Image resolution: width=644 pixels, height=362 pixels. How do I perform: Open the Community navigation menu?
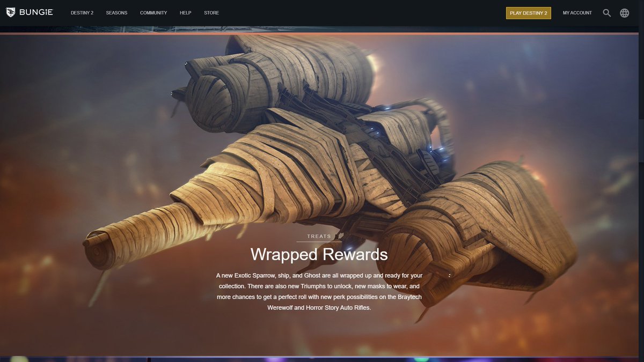point(153,13)
